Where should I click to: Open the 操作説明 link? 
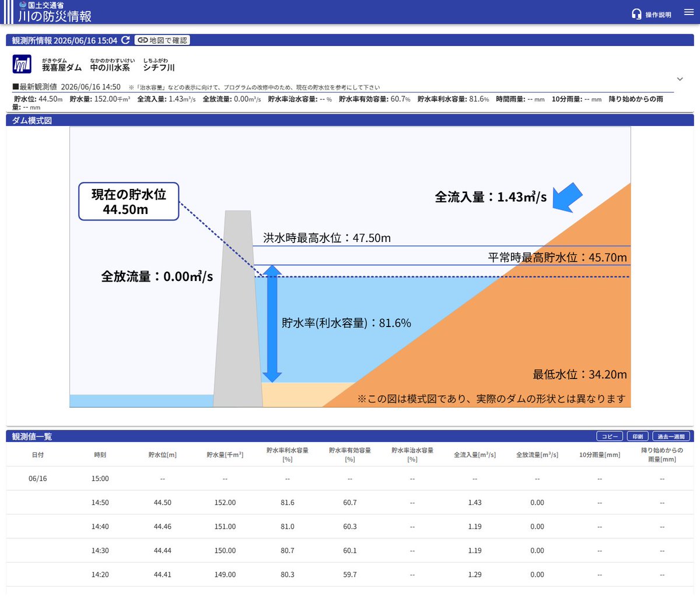tap(658, 15)
